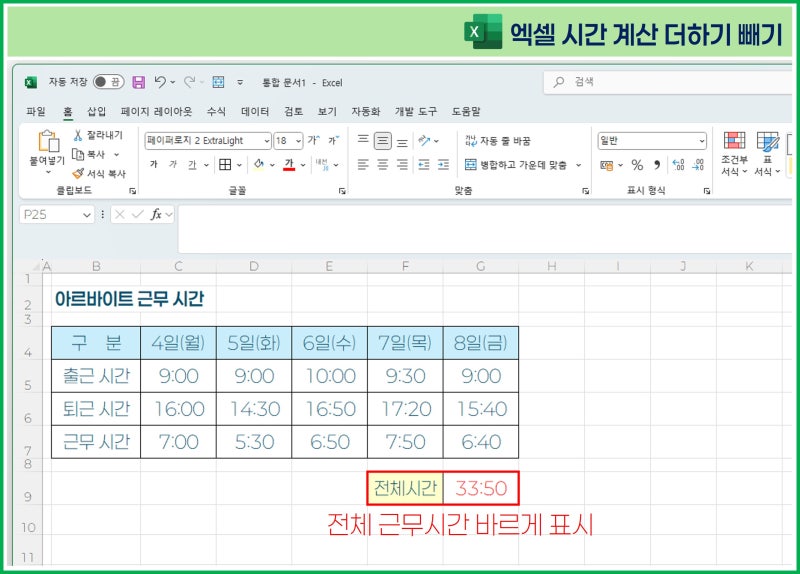
Task: Select the 14:30 cell
Action: coord(254,409)
